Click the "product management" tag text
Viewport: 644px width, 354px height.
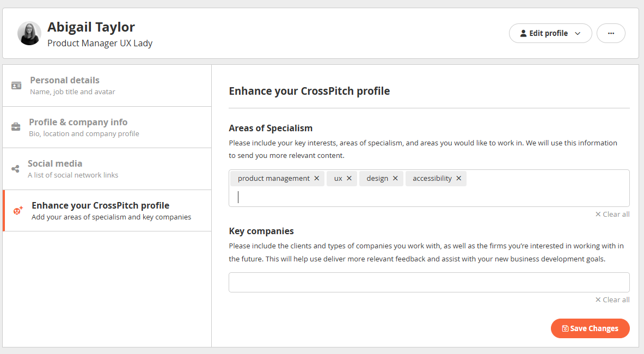[x=273, y=178]
